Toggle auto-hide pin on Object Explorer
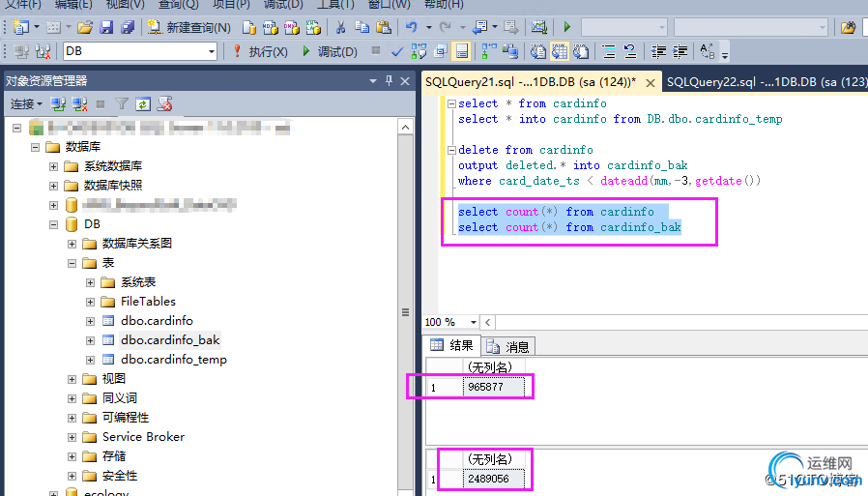This screenshot has width=868, height=496. pyautogui.click(x=390, y=81)
